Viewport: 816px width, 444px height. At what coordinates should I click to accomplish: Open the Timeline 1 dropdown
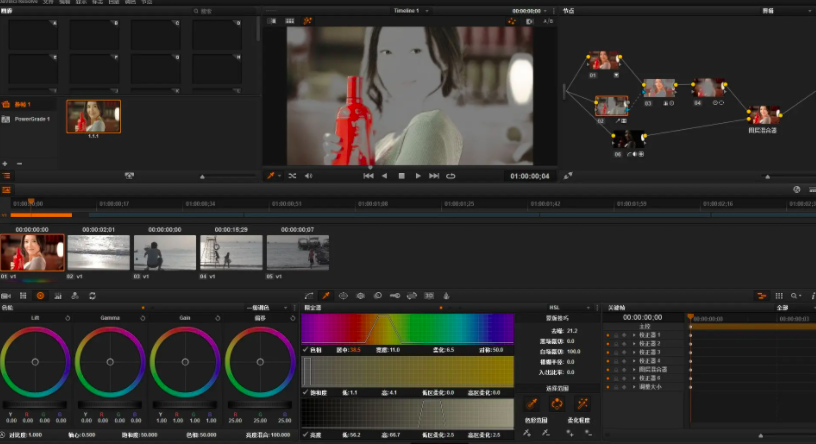pos(411,10)
